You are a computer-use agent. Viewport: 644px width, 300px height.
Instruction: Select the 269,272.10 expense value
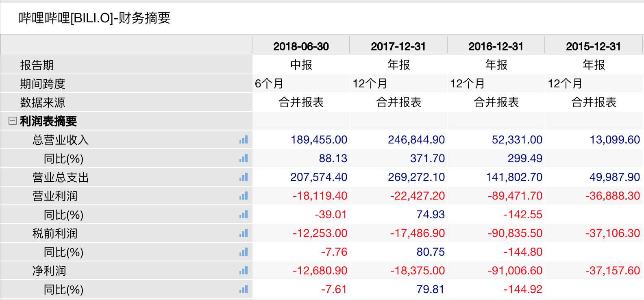(416, 177)
